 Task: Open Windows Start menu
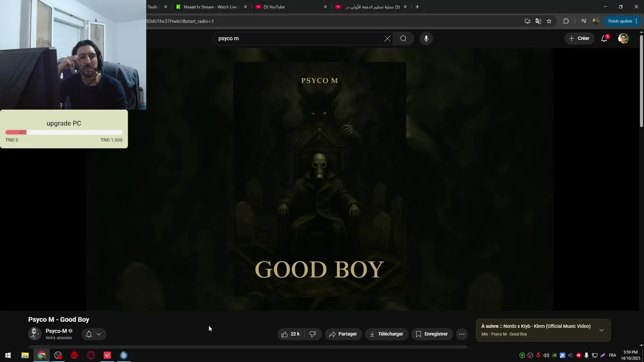8,355
